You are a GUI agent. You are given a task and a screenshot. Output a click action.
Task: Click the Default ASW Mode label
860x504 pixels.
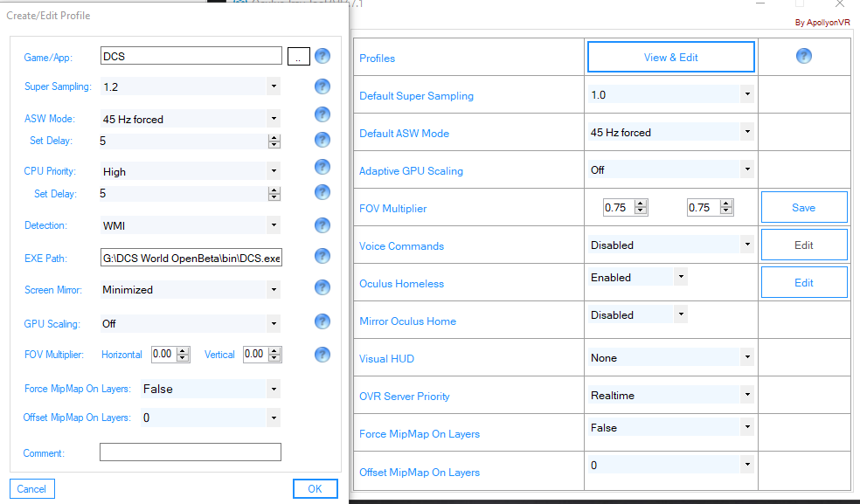[405, 134]
